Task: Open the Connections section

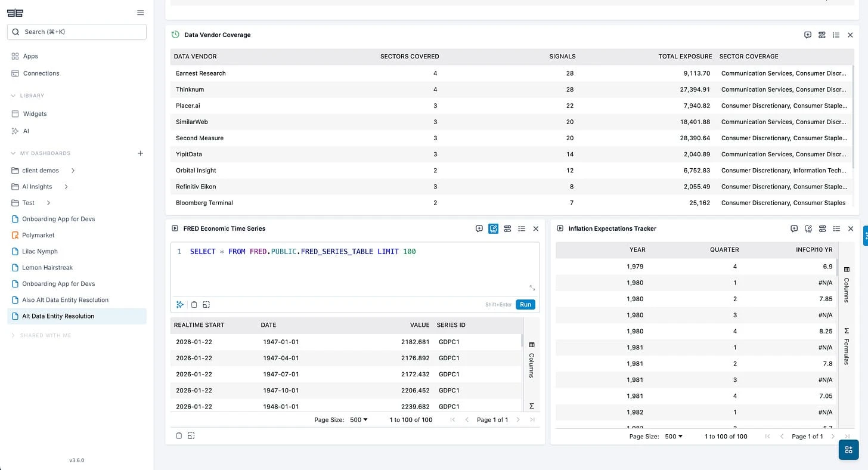Action: pos(42,73)
